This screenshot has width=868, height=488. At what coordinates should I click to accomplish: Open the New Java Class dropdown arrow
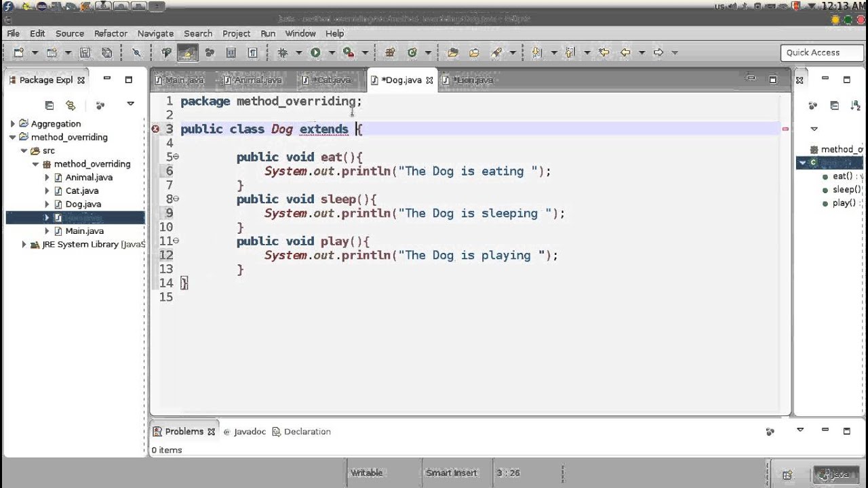click(427, 52)
